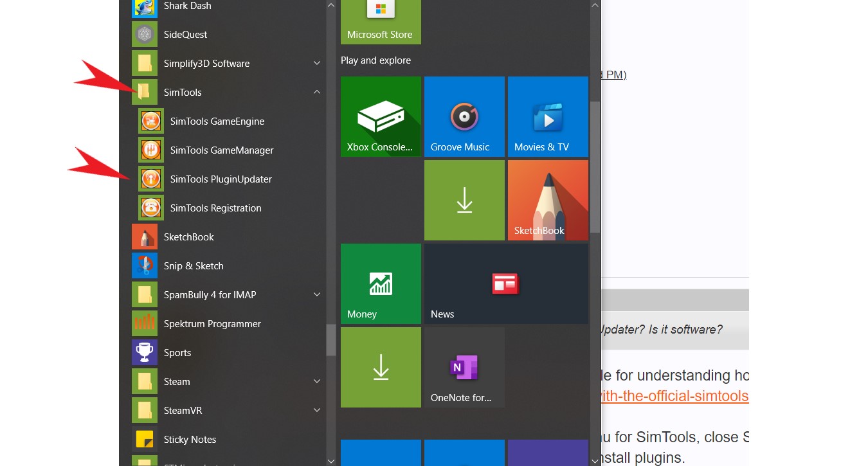This screenshot has width=868, height=466.
Task: Open SimTools GameManager icon
Action: coord(151,150)
